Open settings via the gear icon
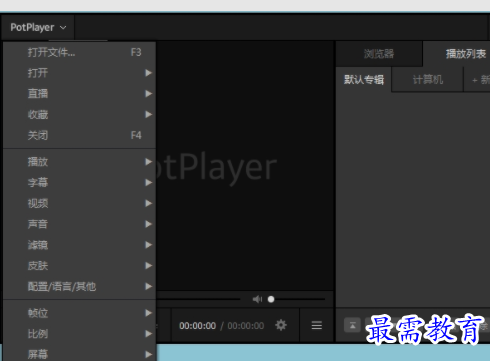Screen dimensions: 490x361 coord(281,325)
